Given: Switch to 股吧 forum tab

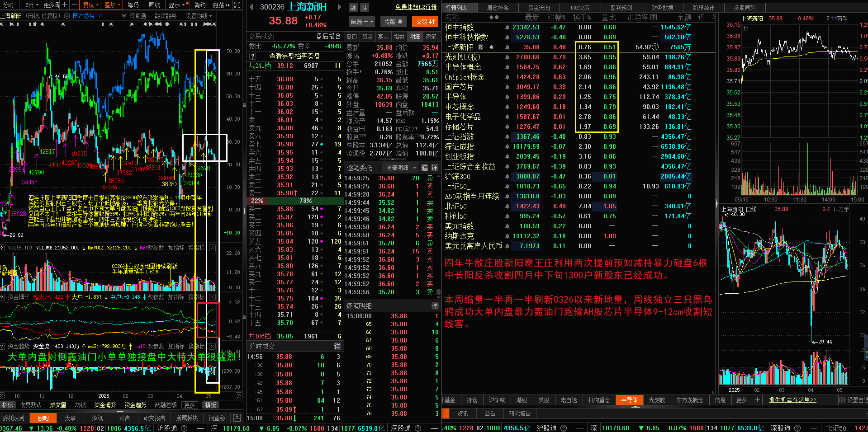Looking at the screenshot, I should coord(43,418).
